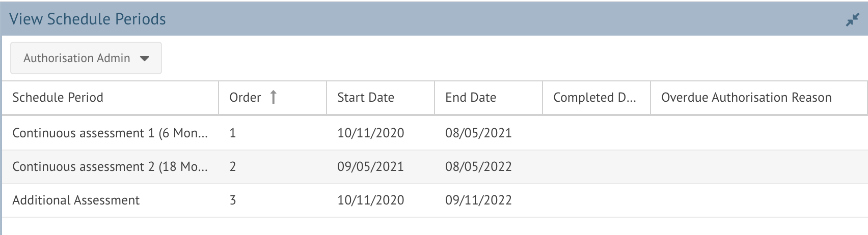Click the View Schedule Periods title
868x235 pixels.
click(x=88, y=19)
